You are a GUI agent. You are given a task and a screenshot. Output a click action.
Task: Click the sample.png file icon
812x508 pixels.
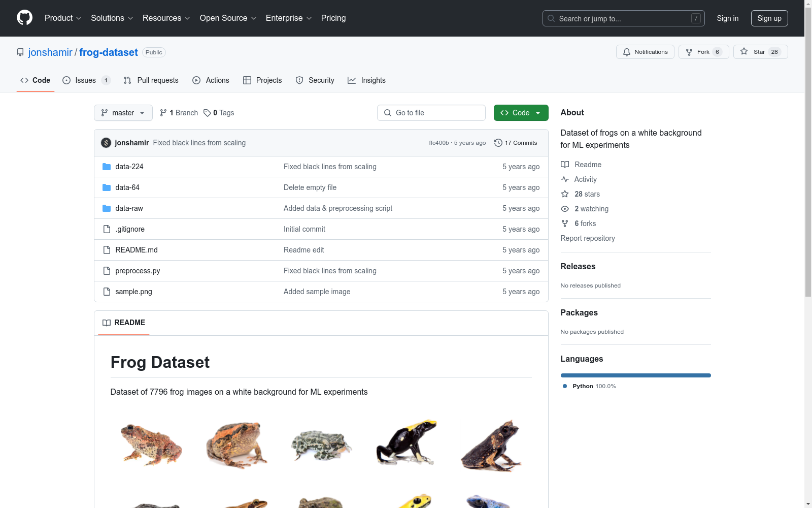click(x=107, y=292)
